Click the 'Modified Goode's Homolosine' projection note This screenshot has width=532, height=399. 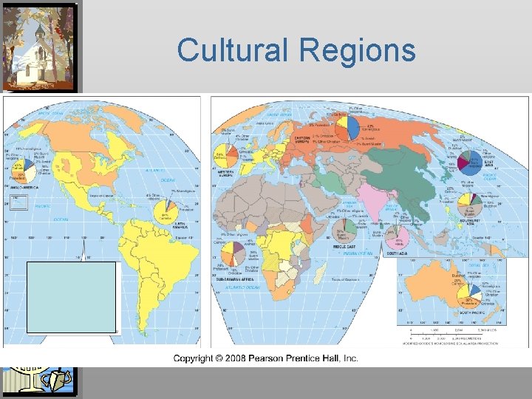[450, 344]
